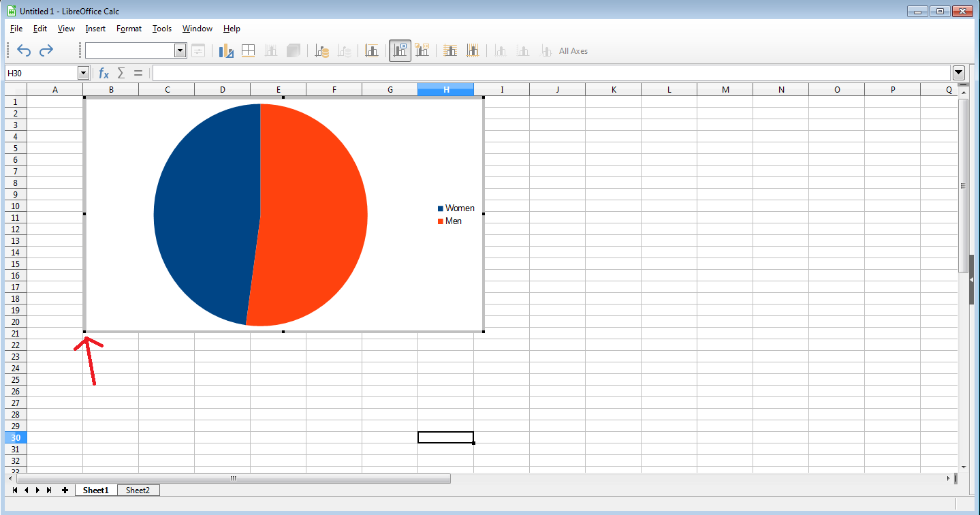Click the Sum sigma icon
The width and height of the screenshot is (980, 515).
pos(121,73)
